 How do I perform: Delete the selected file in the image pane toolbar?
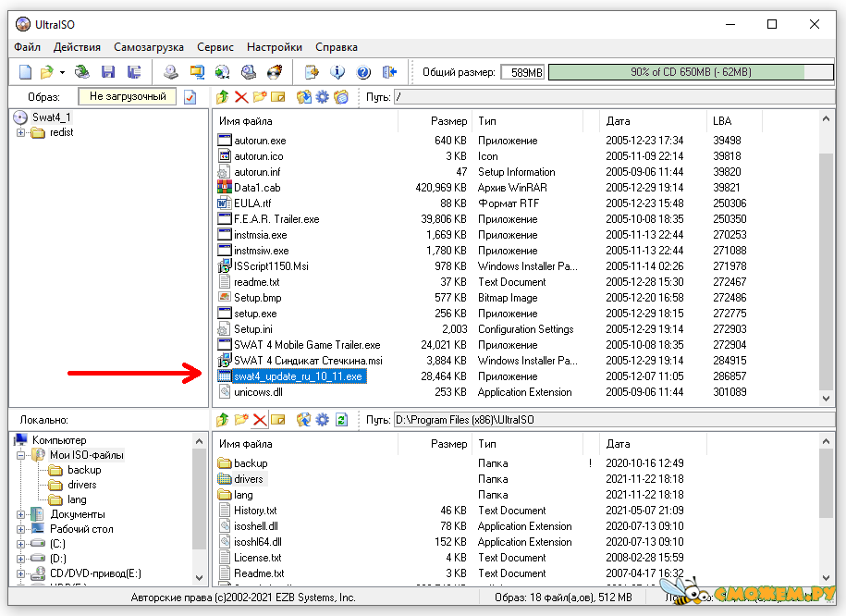coord(241,97)
